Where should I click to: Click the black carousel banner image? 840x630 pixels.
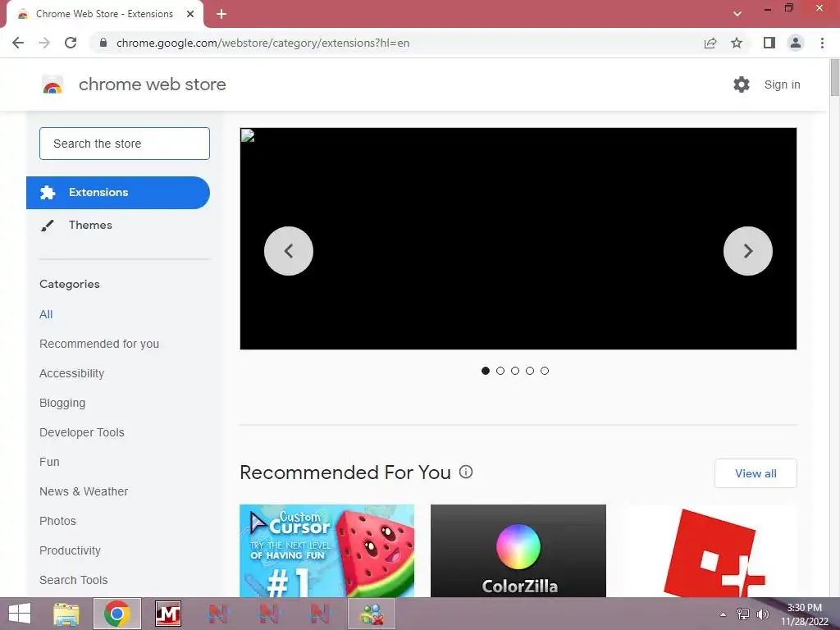click(518, 239)
